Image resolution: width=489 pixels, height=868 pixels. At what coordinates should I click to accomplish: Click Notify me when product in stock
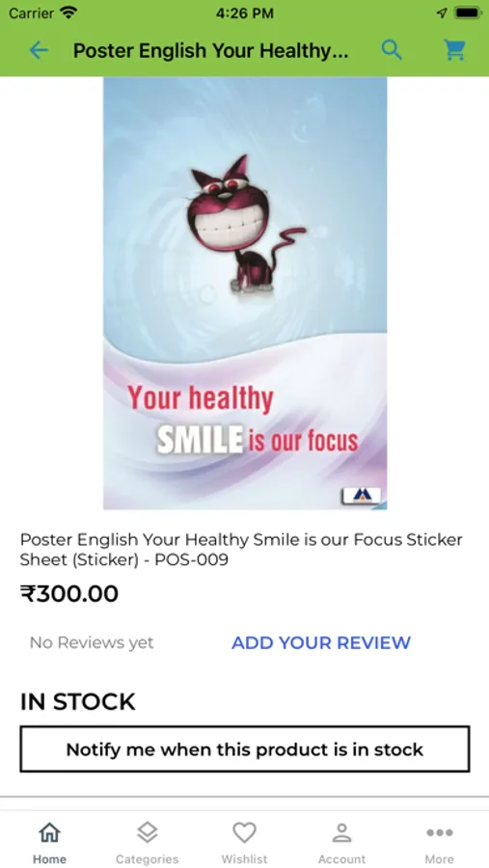245,749
